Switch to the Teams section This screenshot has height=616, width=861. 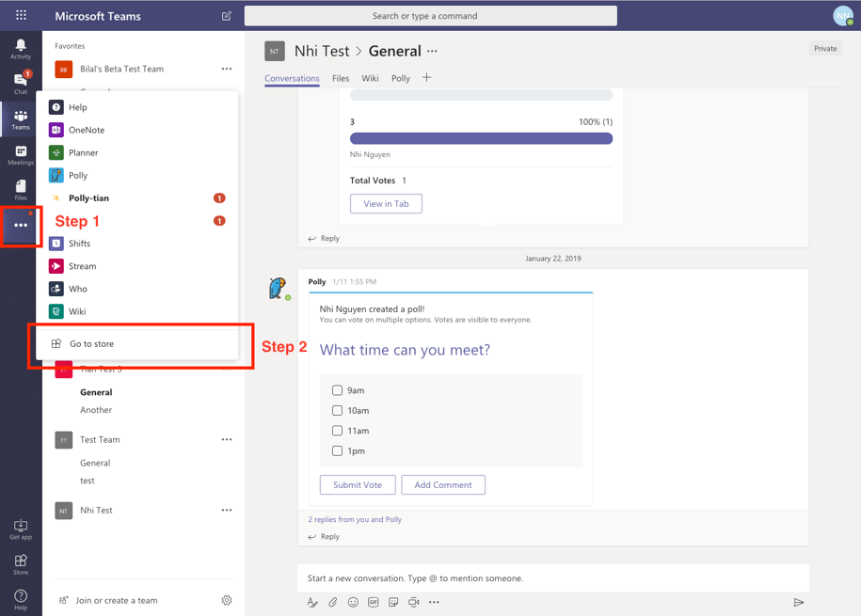pos(21,119)
